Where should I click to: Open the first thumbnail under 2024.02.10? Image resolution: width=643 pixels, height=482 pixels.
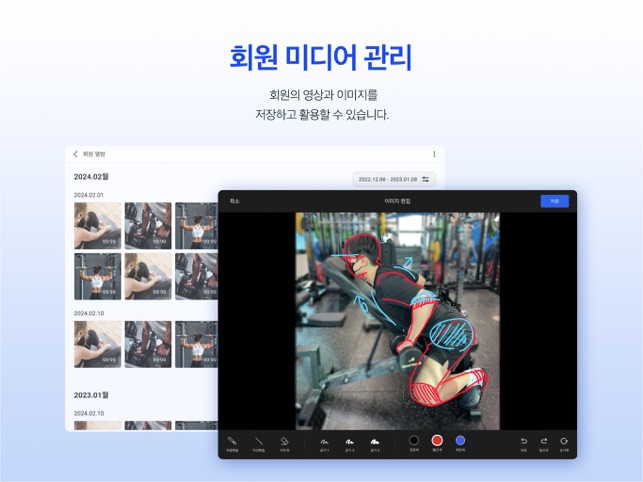tap(98, 344)
